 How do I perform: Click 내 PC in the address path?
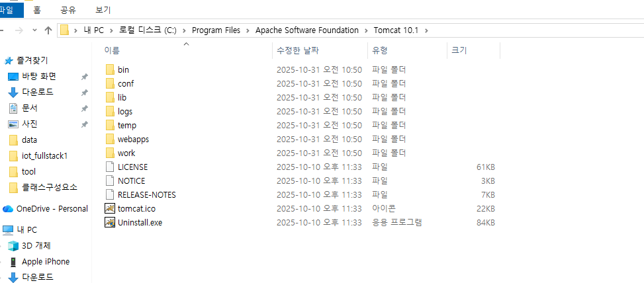[x=93, y=30]
